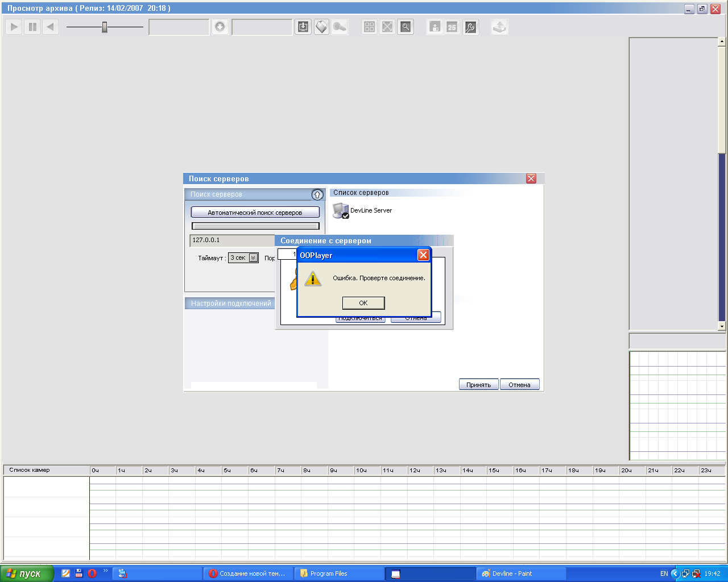
Task: Click the playback speed slider handle
Action: tap(105, 27)
